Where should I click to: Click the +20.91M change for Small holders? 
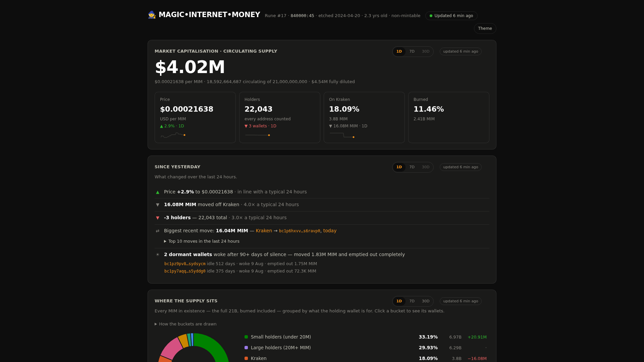pyautogui.click(x=477, y=337)
